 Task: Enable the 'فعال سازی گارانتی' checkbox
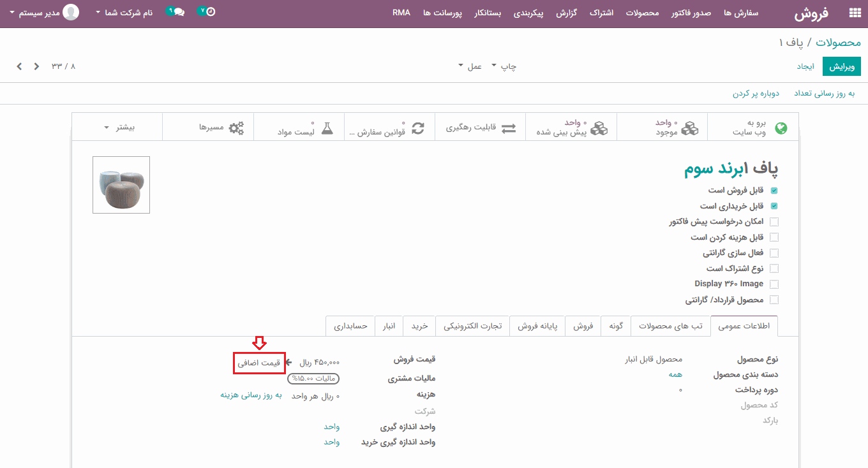pos(774,253)
